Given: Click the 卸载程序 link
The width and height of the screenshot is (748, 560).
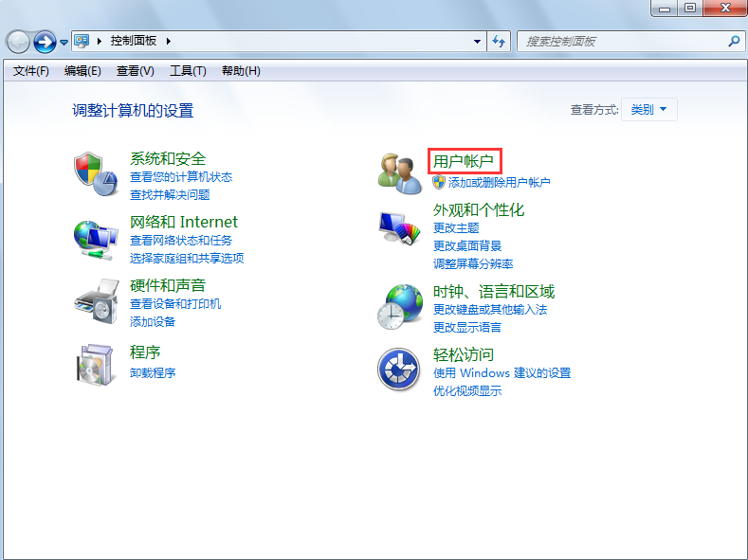Looking at the screenshot, I should tap(153, 372).
